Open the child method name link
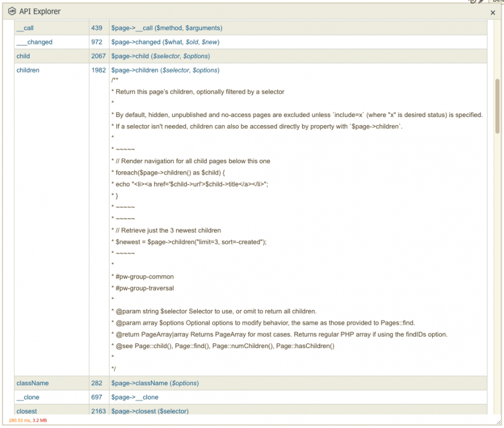The height and width of the screenshot is (428, 504). [23, 56]
